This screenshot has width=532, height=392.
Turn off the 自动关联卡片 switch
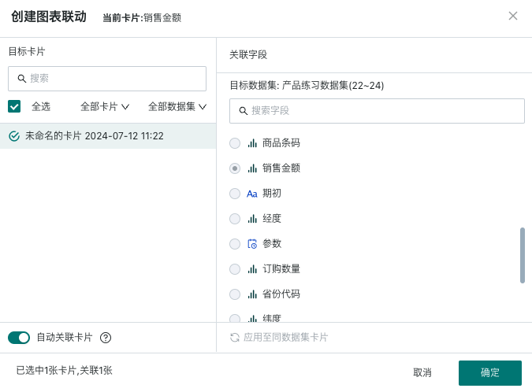point(19,338)
